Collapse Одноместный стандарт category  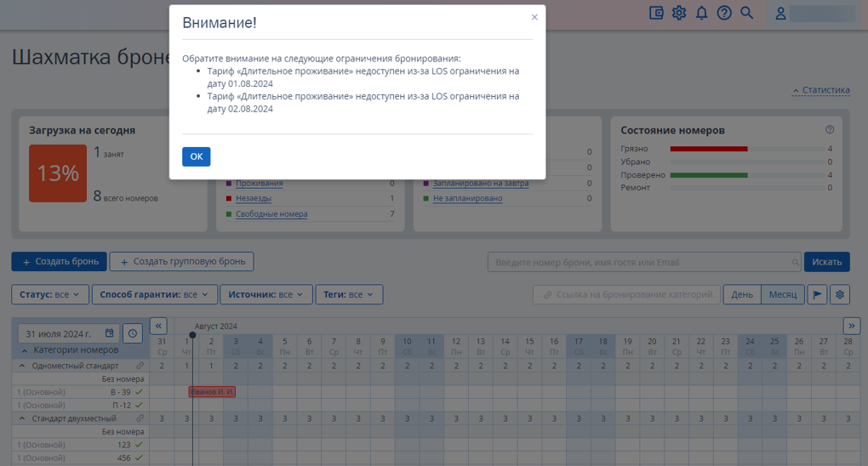[x=22, y=366]
